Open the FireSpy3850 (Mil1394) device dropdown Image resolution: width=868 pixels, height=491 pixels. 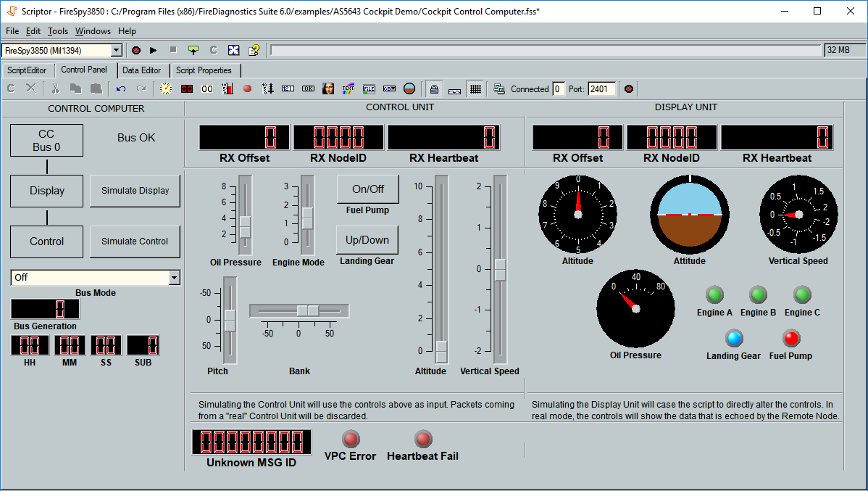pos(116,50)
